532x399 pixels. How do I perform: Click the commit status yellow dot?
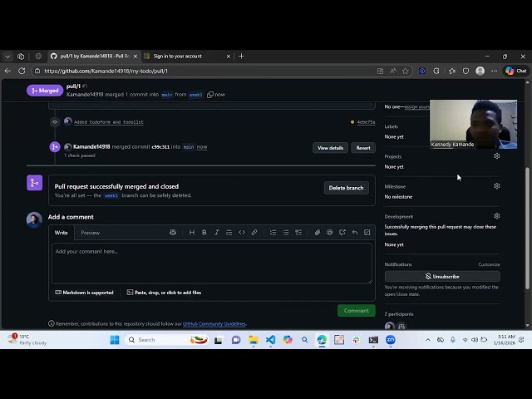(x=352, y=122)
